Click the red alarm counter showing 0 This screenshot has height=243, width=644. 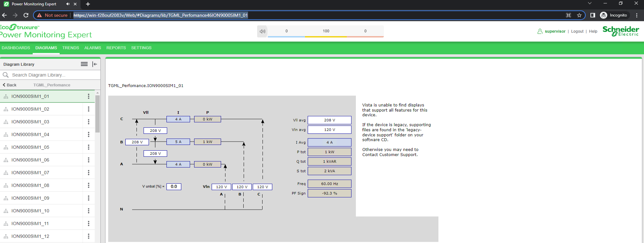pyautogui.click(x=365, y=31)
